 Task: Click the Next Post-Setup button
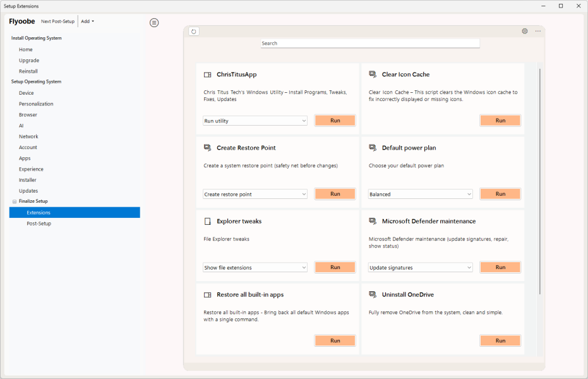[x=57, y=21]
